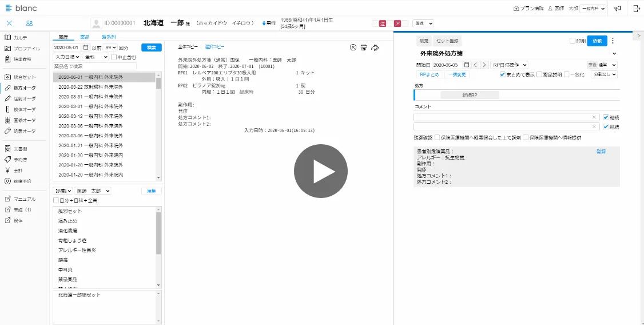Click the blue 検索 button
The width and height of the screenshot is (644, 325).
pyautogui.click(x=152, y=47)
